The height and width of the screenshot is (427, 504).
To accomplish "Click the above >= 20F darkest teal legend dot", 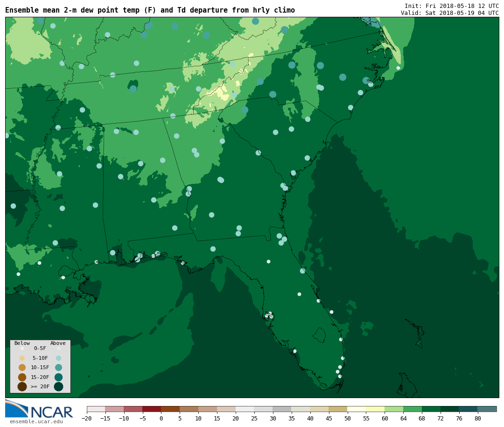I will tap(58, 386).
